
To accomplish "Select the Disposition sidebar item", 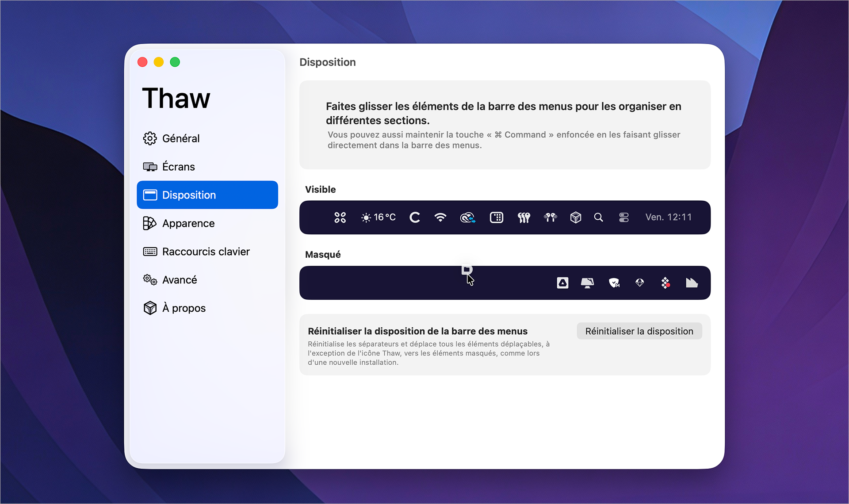I will [x=207, y=195].
